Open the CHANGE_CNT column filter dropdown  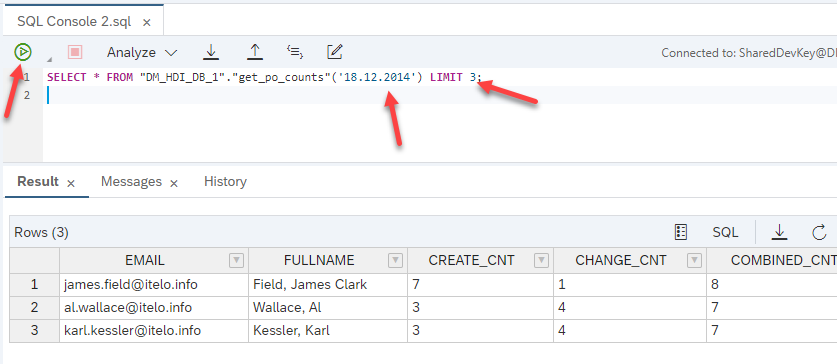coord(694,260)
